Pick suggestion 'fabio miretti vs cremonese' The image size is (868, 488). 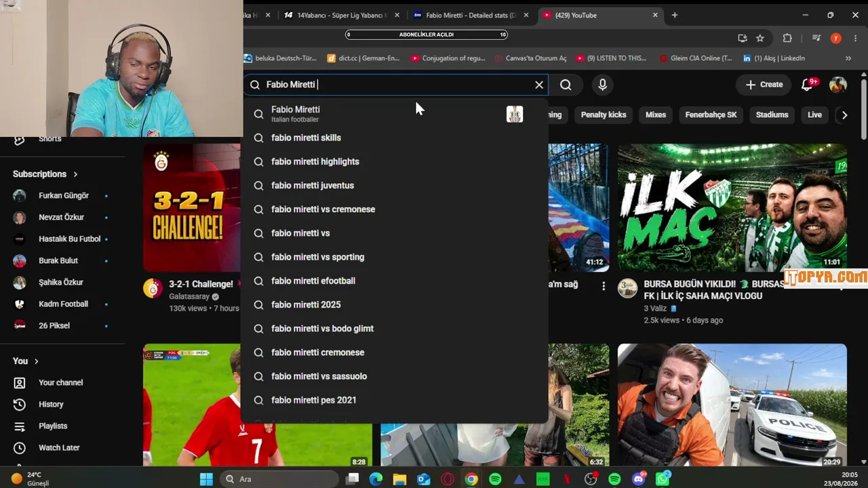[x=394, y=209]
